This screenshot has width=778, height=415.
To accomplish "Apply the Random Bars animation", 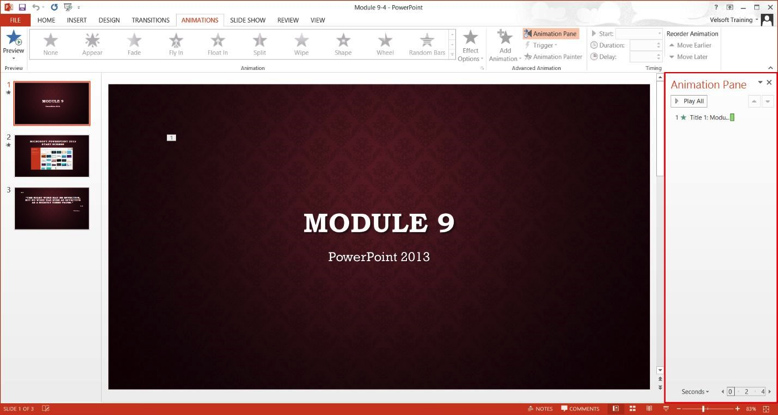I will (427, 44).
